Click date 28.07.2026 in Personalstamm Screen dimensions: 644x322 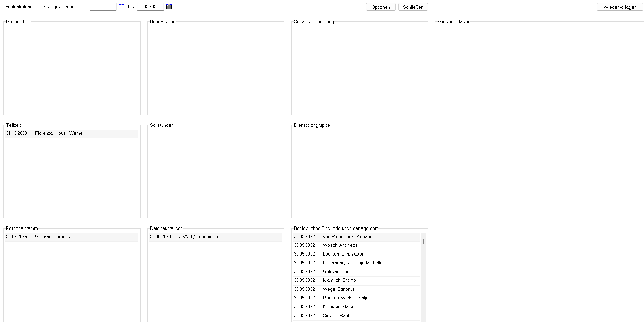click(x=17, y=237)
